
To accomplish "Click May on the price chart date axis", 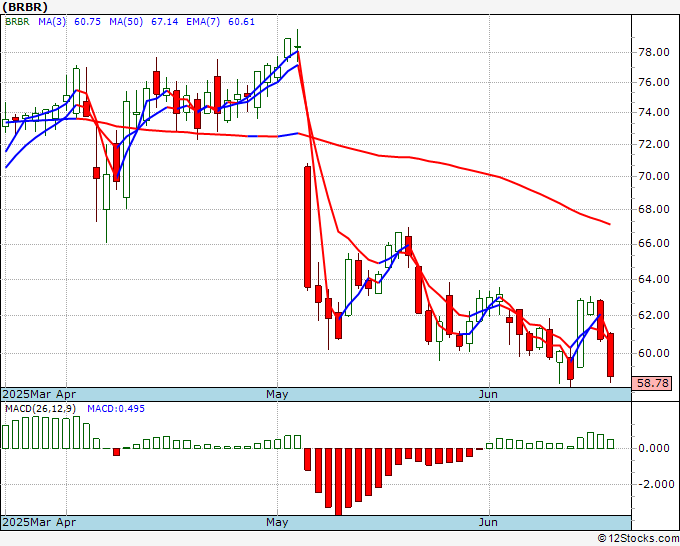I will (277, 394).
